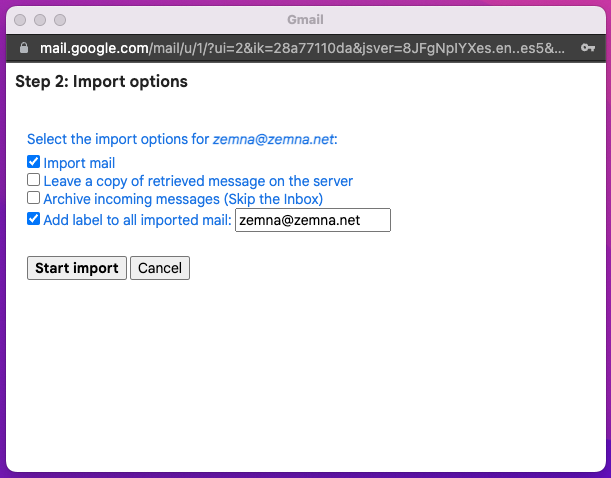This screenshot has width=611, height=478.
Task: Click the window zoom button
Action: pyautogui.click(x=60, y=20)
